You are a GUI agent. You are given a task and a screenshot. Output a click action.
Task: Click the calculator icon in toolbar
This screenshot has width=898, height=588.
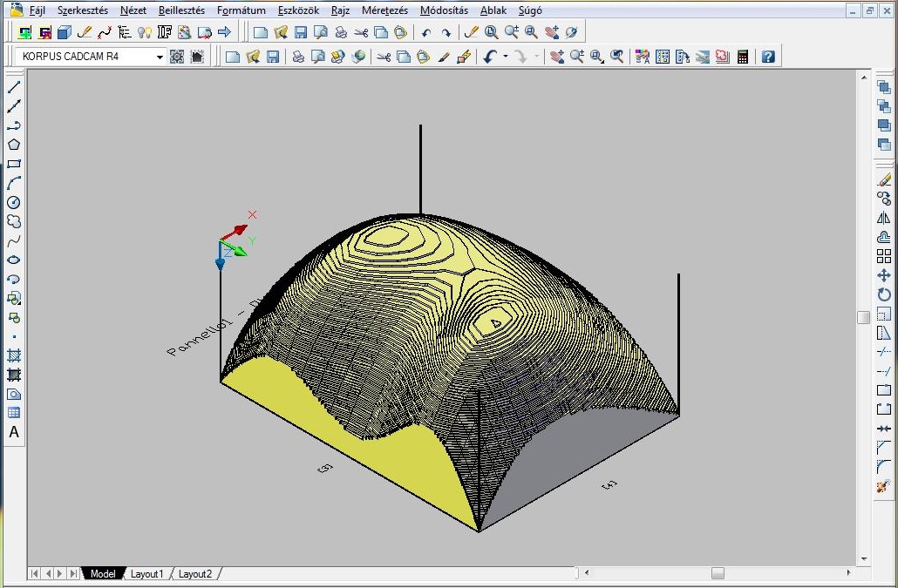coord(743,57)
